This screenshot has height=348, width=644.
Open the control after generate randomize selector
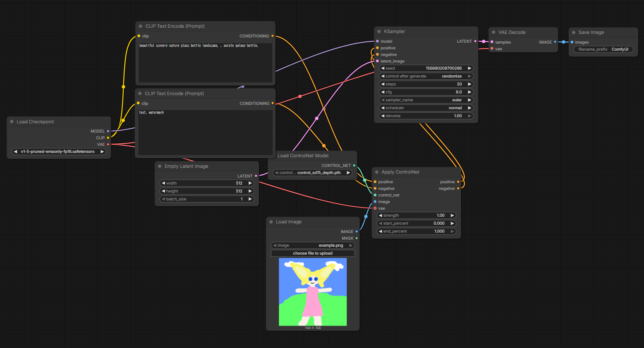426,76
